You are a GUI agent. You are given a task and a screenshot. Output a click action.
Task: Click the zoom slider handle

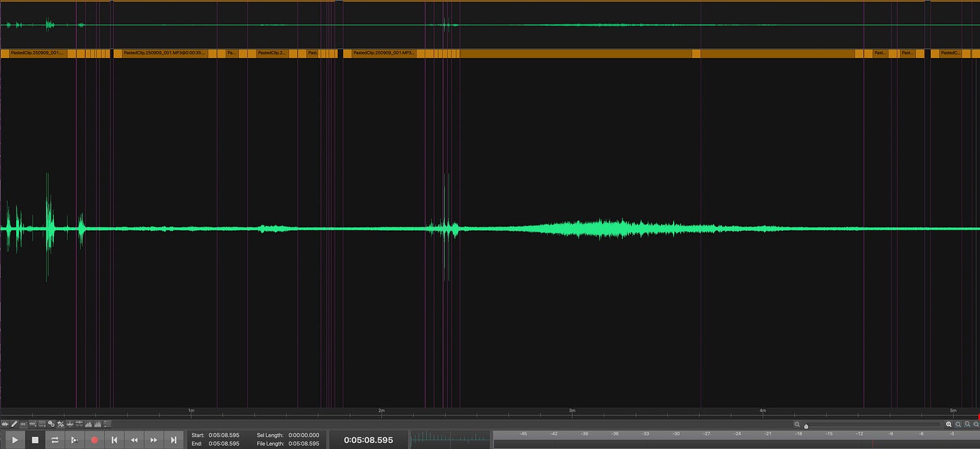[806, 426]
